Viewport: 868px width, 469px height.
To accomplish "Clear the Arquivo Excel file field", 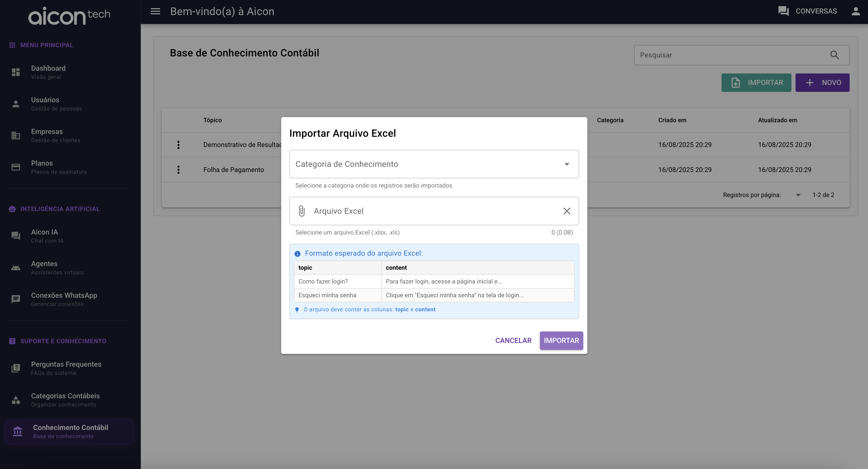I will tap(567, 211).
